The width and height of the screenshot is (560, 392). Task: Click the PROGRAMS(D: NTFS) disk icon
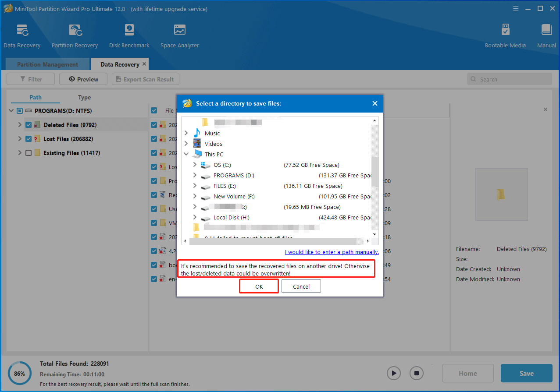[29, 111]
